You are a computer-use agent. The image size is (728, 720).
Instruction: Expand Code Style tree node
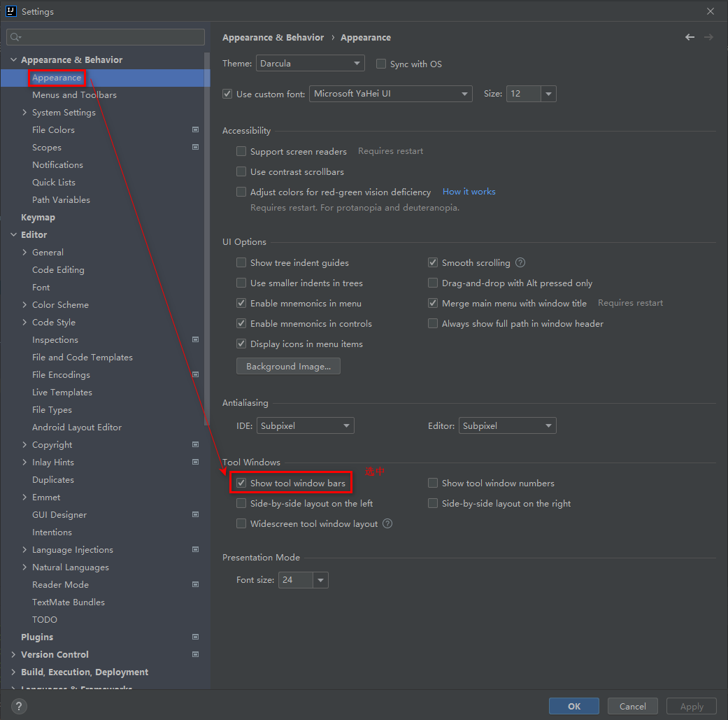(x=24, y=322)
